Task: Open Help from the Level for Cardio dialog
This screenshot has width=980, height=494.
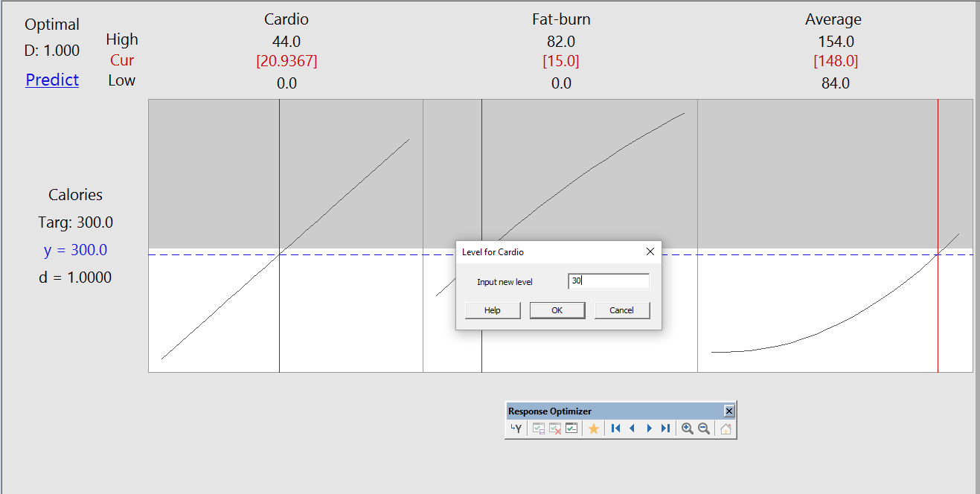Action: [x=493, y=310]
